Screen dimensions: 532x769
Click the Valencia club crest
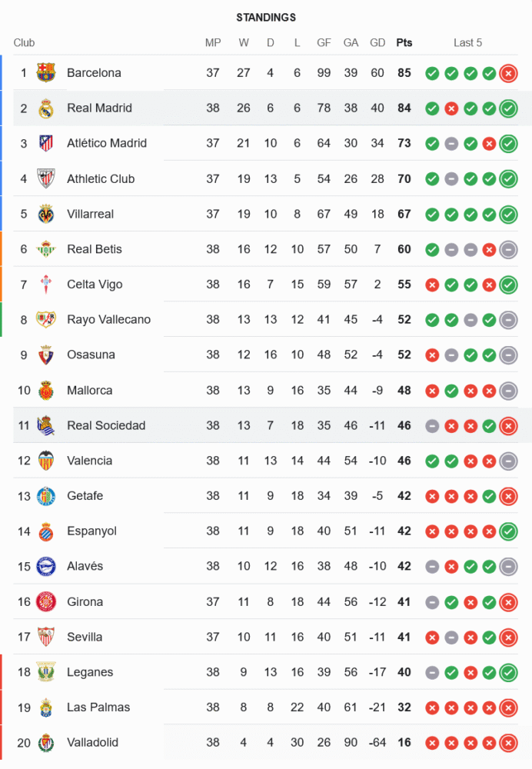[46, 461]
